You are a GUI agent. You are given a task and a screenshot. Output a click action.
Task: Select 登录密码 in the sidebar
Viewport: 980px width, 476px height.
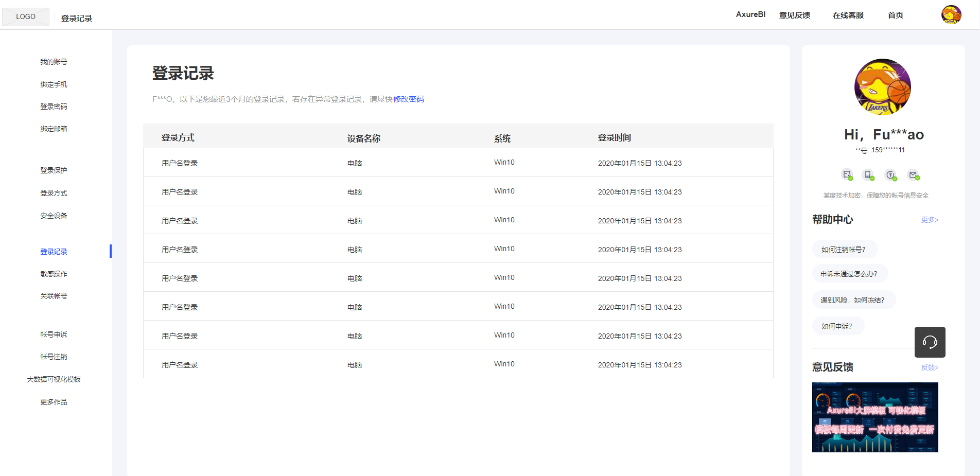(x=54, y=107)
